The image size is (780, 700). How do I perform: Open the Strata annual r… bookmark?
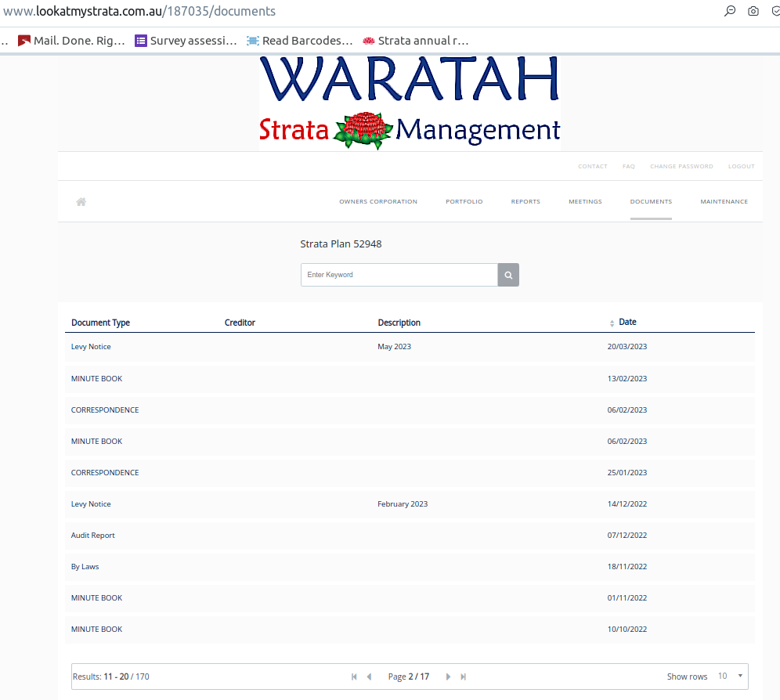coord(415,41)
